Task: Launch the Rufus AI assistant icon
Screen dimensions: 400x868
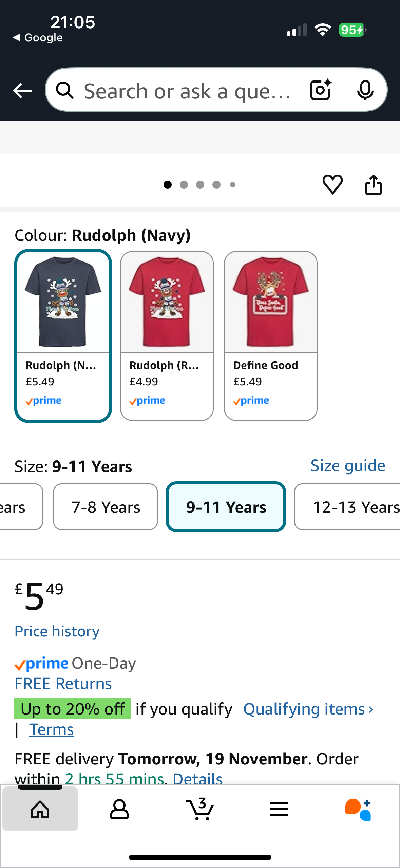Action: click(358, 809)
